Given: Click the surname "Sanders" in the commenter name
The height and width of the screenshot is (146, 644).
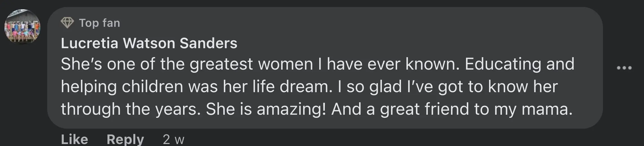Looking at the screenshot, I should tap(208, 43).
